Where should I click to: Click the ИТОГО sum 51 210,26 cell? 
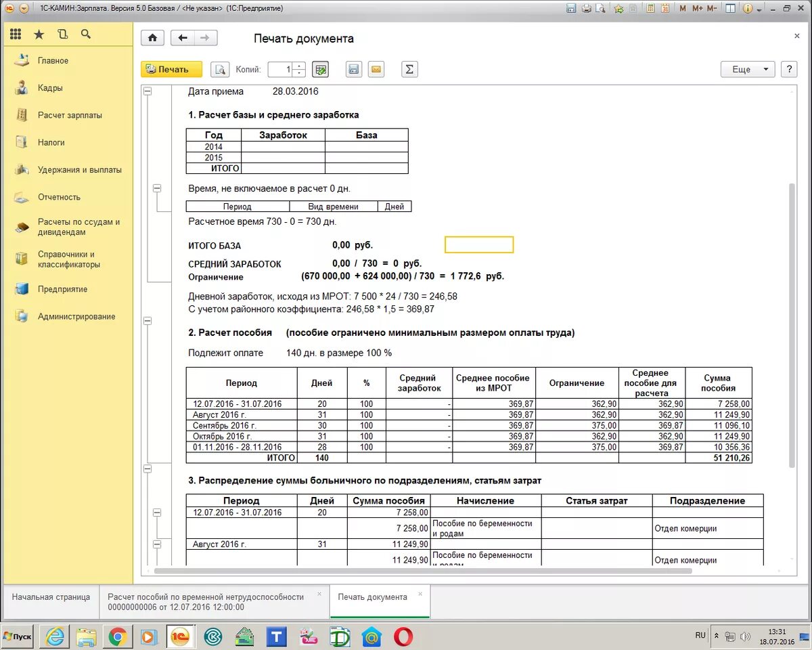click(719, 458)
